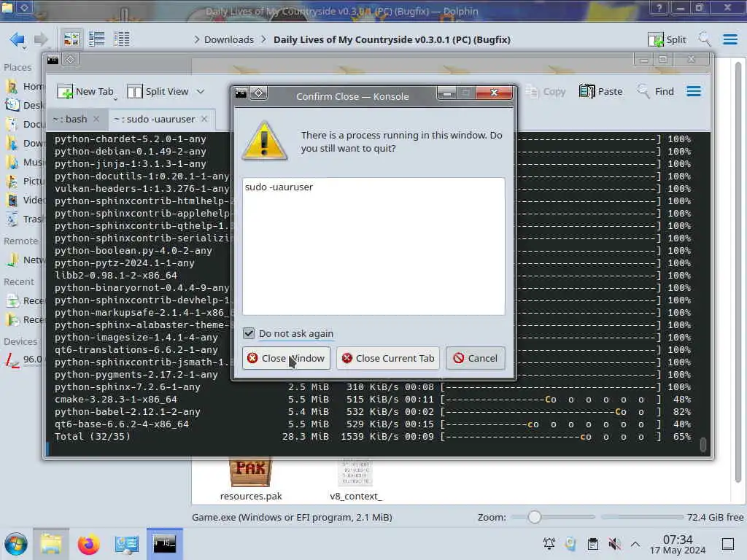The width and height of the screenshot is (747, 560).
Task: Click Downloads in the Dolphin breadcrumb
Action: [x=228, y=39]
